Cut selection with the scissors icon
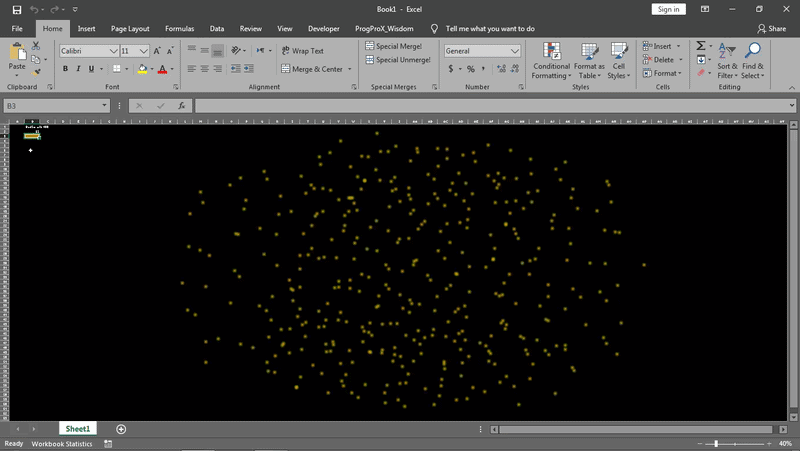Image resolution: width=800 pixels, height=451 pixels. [36, 46]
